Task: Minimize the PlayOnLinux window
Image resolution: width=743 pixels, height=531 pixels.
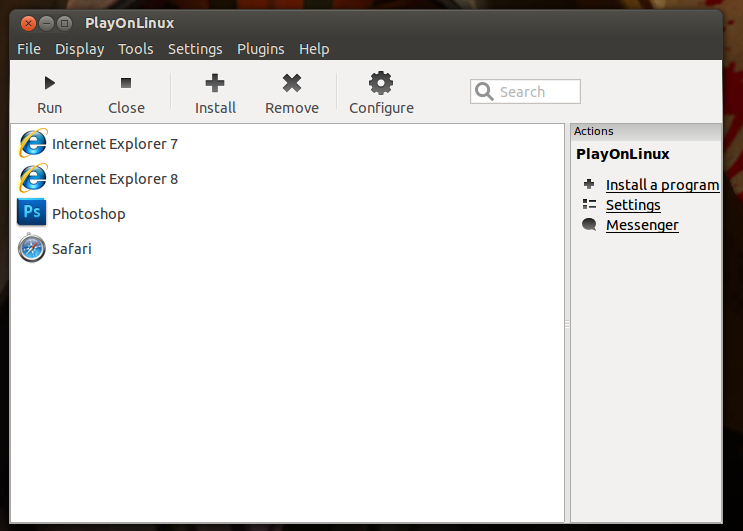Action: [x=46, y=23]
